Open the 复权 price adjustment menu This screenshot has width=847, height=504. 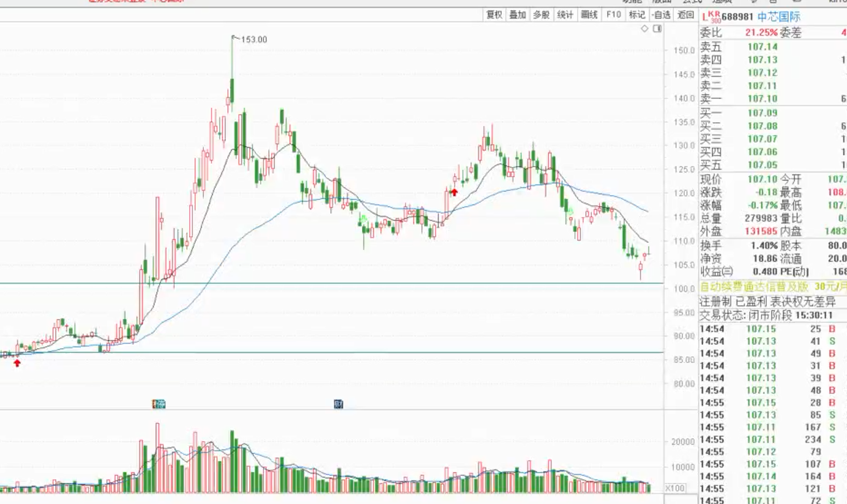494,15
